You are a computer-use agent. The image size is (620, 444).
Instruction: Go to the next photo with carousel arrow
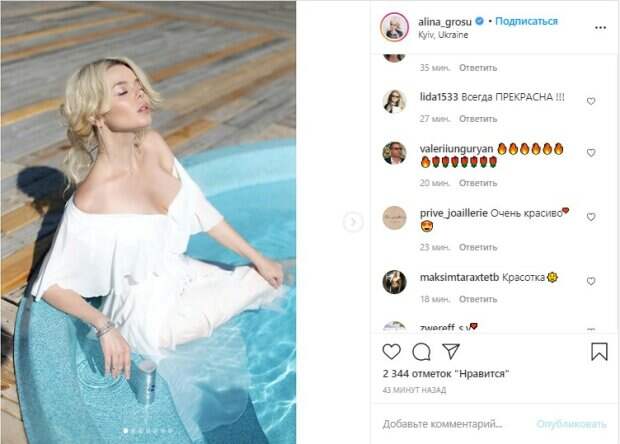pyautogui.click(x=353, y=222)
